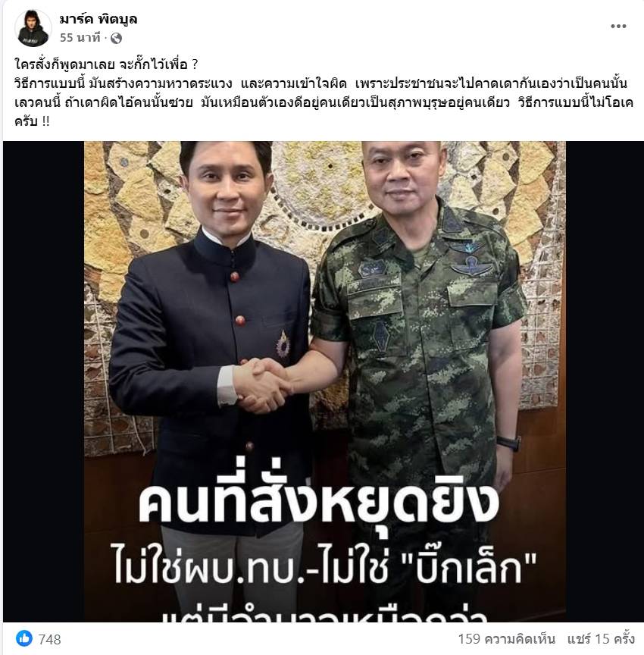The height and width of the screenshot is (655, 644).
Task: Click the black bar right of photo
Action: tap(605, 381)
